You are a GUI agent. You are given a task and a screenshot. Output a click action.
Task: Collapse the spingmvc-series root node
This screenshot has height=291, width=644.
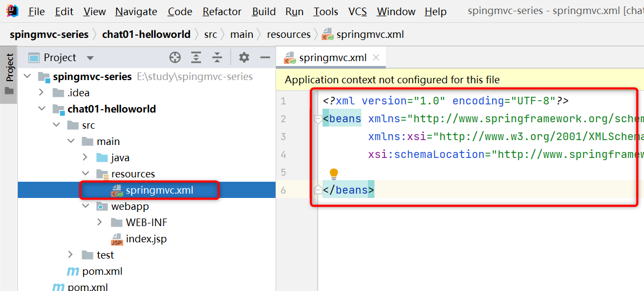[28, 76]
